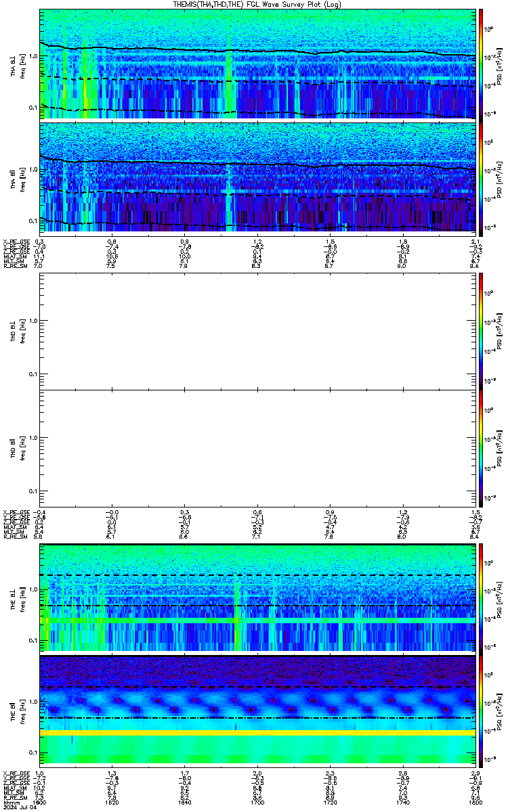
Task: Click the 1620 time tick label
Action: [x=112, y=801]
